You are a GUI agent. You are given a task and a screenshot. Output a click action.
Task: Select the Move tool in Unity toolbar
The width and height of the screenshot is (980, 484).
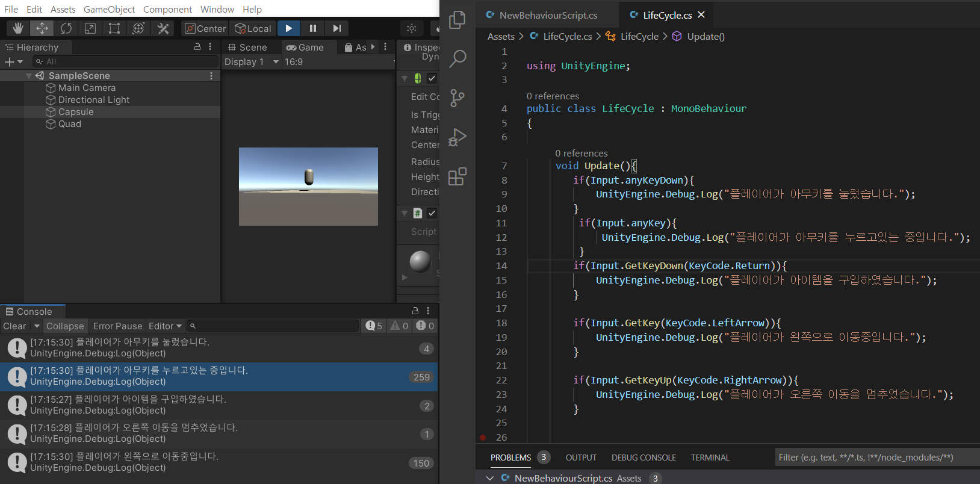tap(42, 28)
